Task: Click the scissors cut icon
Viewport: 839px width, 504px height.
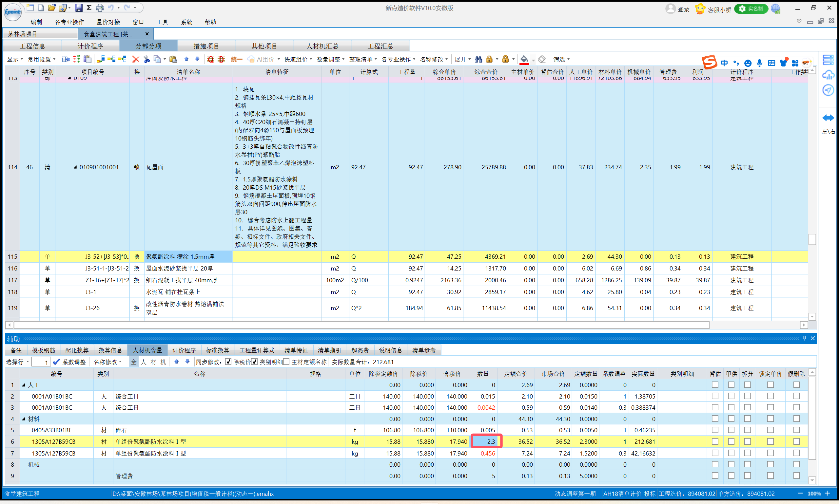Action: click(x=146, y=59)
